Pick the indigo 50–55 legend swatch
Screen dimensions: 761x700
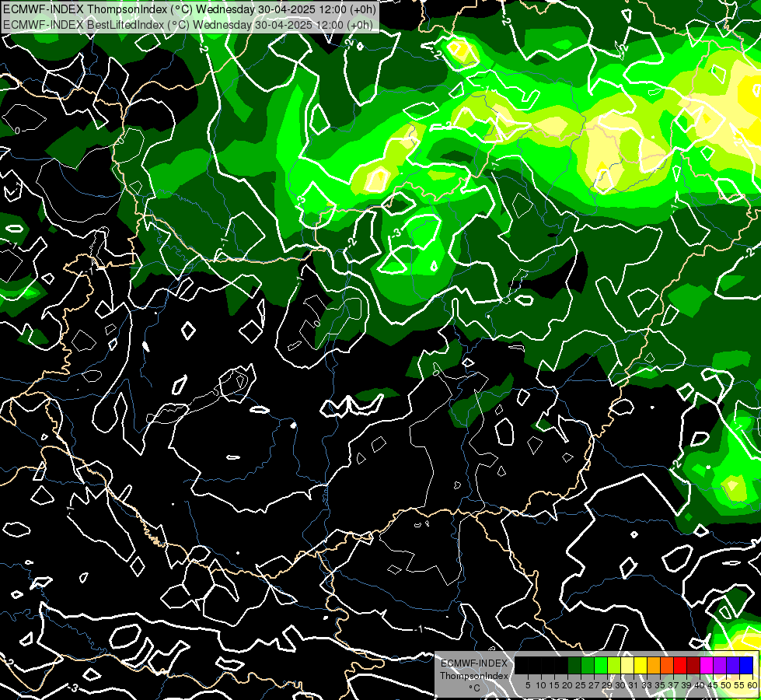pyautogui.click(x=733, y=665)
